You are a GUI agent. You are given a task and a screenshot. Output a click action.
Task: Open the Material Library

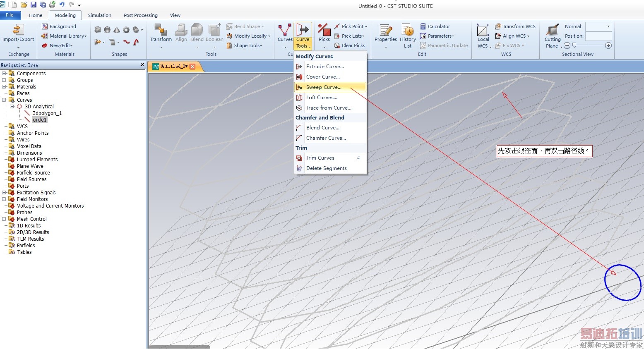pyautogui.click(x=64, y=36)
